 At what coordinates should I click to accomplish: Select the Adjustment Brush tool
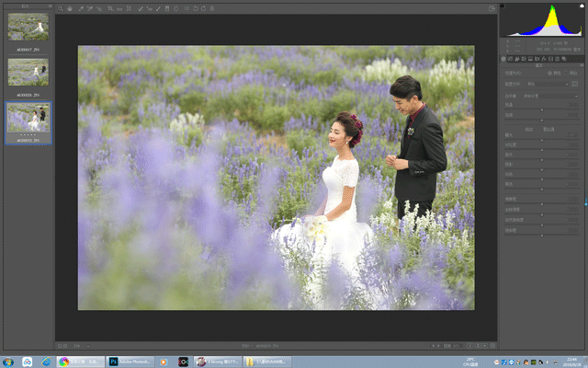(x=158, y=8)
